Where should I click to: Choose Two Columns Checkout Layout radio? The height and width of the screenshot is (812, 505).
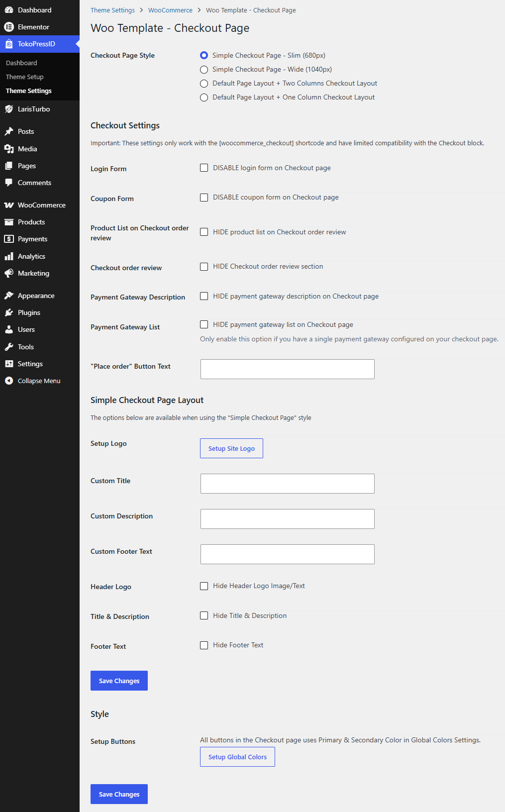[x=204, y=83]
